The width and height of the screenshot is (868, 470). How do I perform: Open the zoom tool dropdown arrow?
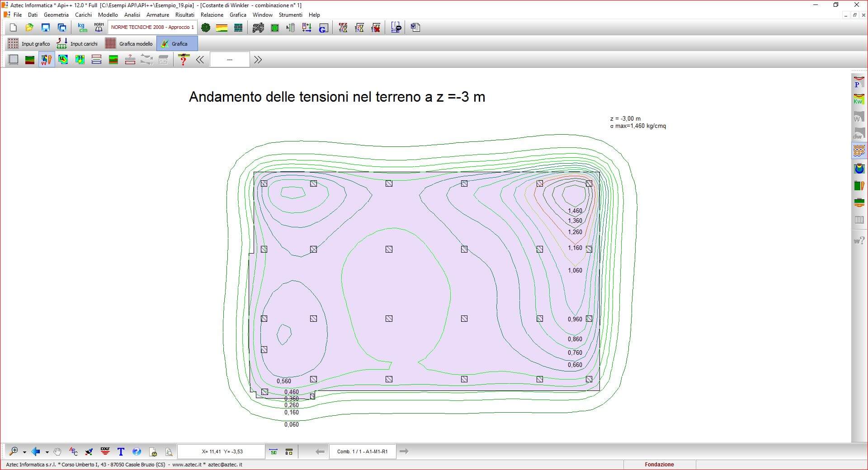[24, 451]
